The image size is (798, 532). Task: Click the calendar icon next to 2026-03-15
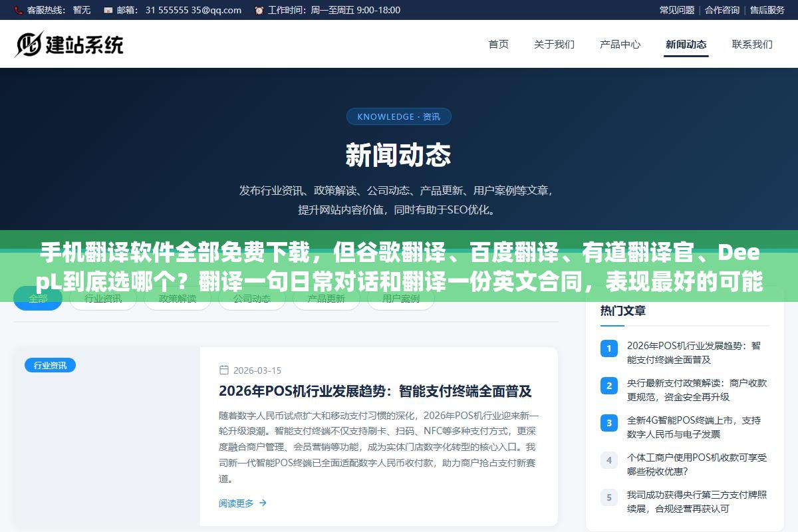[x=224, y=370]
